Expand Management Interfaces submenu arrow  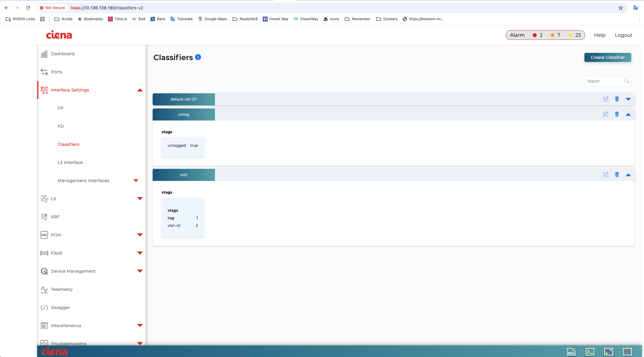coord(136,181)
